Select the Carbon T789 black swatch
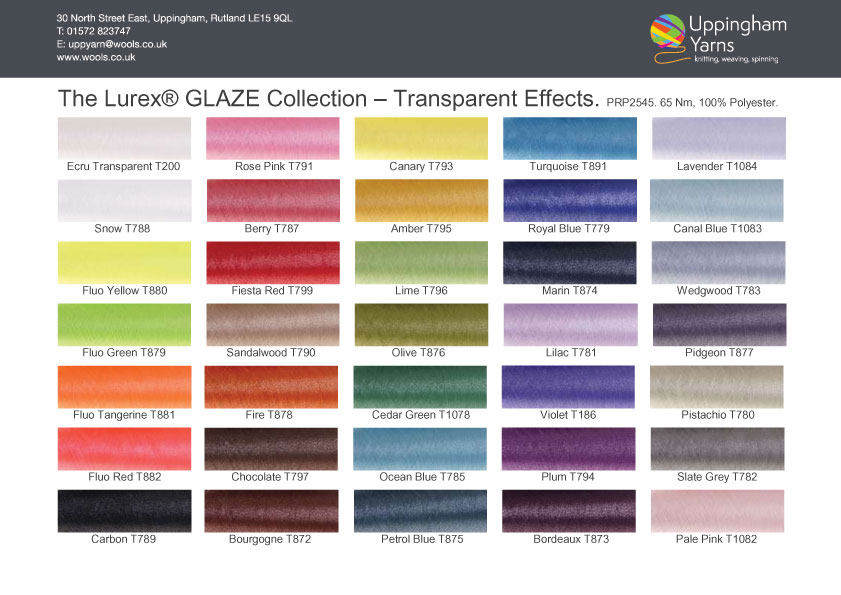 (x=124, y=510)
